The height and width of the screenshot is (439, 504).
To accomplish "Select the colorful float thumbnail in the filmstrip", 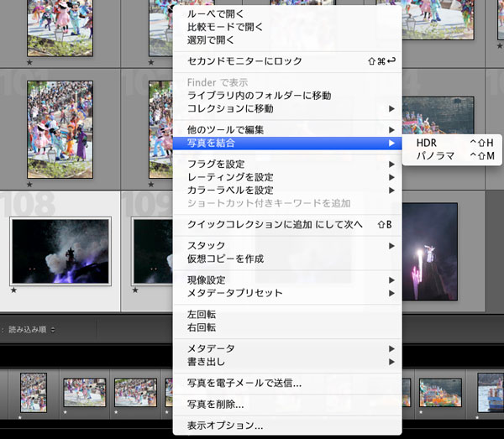I will tap(440, 393).
